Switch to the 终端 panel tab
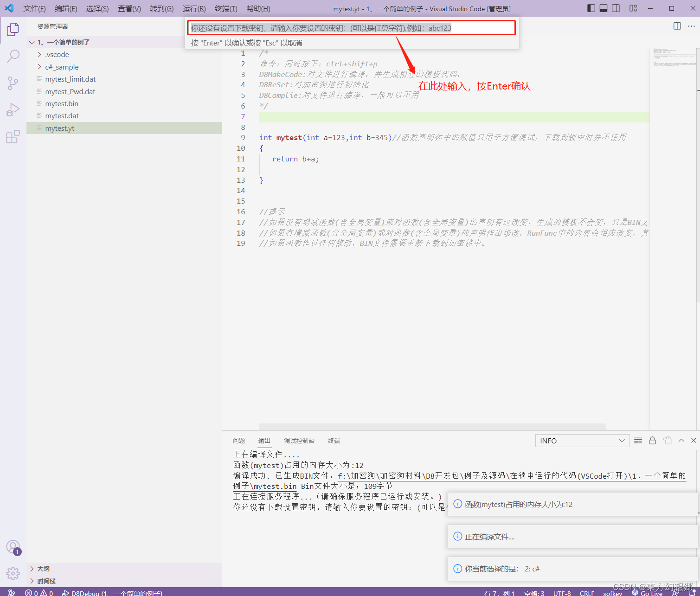 click(334, 441)
